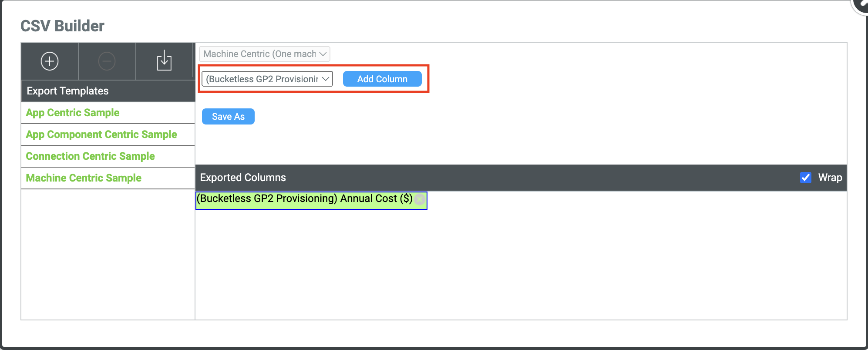Click the download export icon
Image resolution: width=868 pixels, height=350 pixels.
(x=164, y=61)
